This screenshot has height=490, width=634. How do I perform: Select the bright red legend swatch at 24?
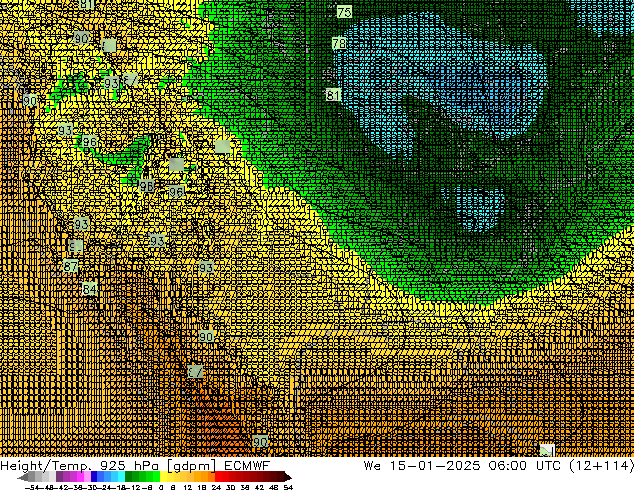pyautogui.click(x=218, y=477)
